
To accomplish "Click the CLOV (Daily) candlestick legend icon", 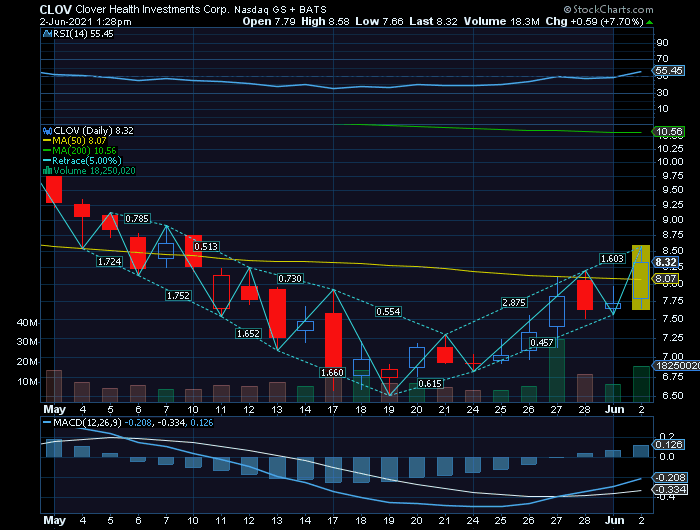I will [x=47, y=131].
